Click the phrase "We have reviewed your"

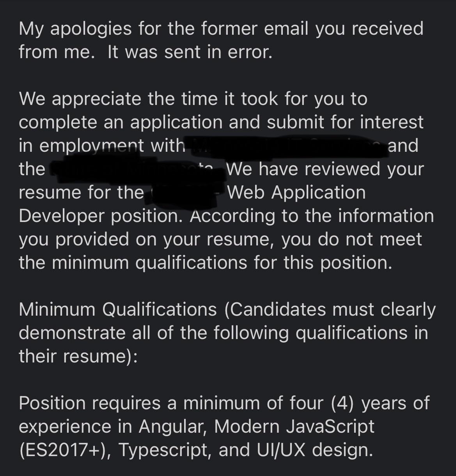(x=325, y=169)
